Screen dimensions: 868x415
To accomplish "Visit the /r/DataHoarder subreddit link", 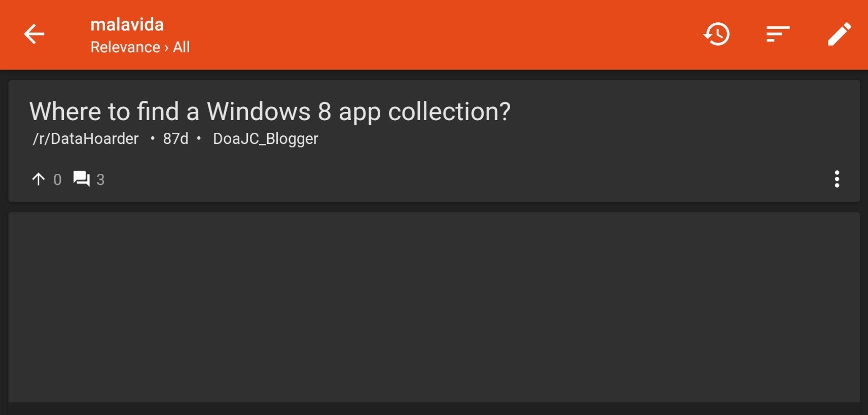I will pyautogui.click(x=85, y=138).
